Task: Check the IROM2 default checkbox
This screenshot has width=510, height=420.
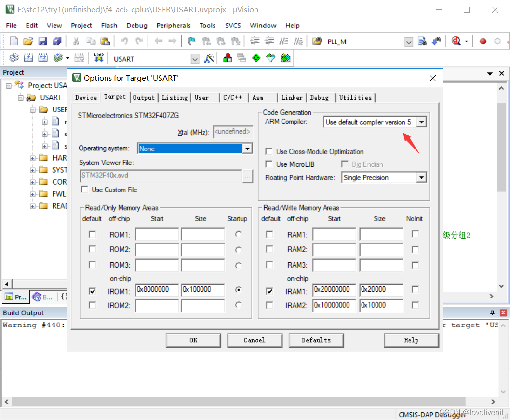Action: tap(93, 305)
